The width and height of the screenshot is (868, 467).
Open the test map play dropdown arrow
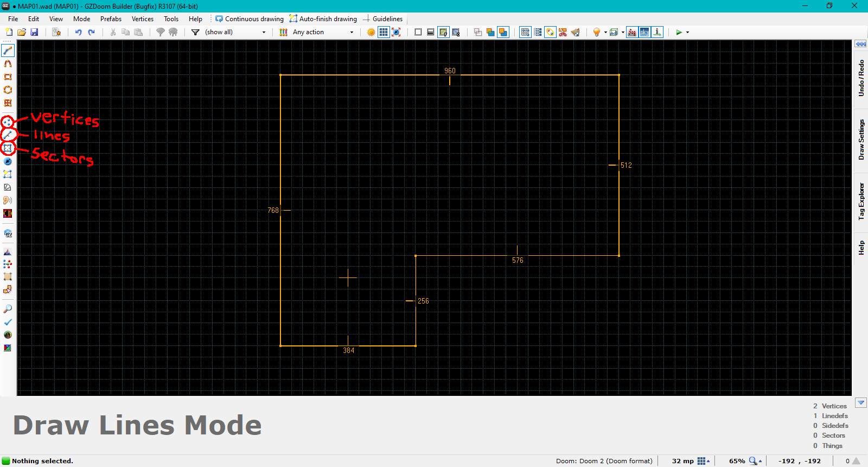click(x=688, y=32)
